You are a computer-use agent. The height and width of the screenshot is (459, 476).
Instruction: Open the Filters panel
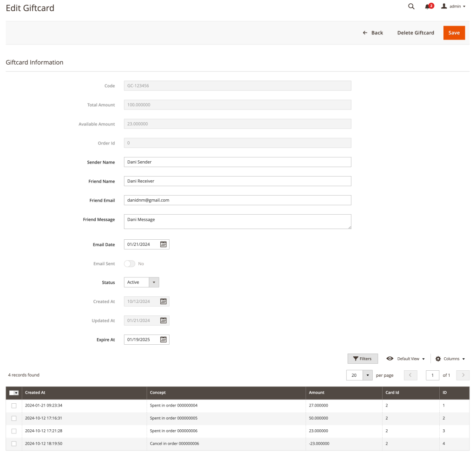pyautogui.click(x=363, y=359)
